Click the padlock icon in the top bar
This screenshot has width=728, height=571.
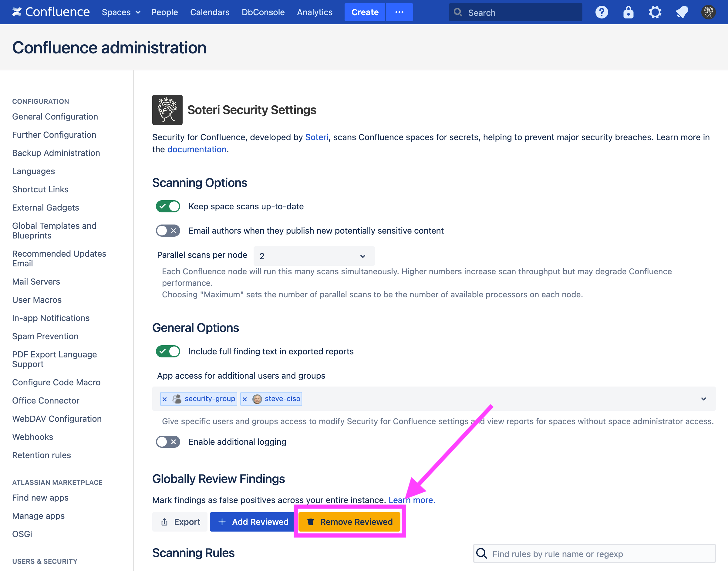tap(628, 12)
